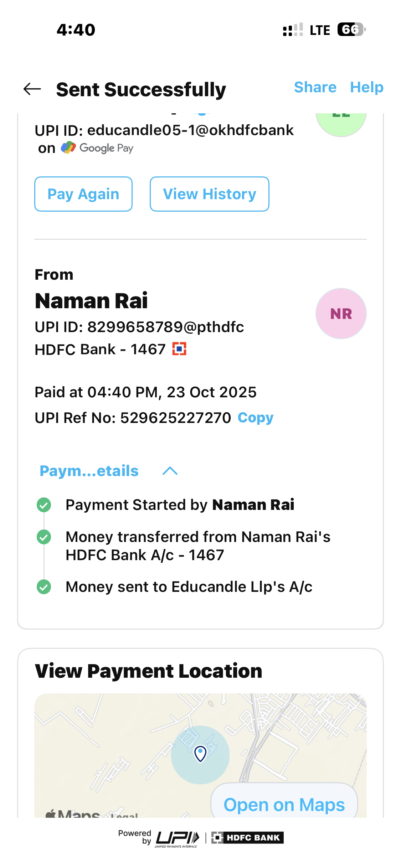
Task: Collapse payment details with chevron arrow
Action: click(x=170, y=471)
